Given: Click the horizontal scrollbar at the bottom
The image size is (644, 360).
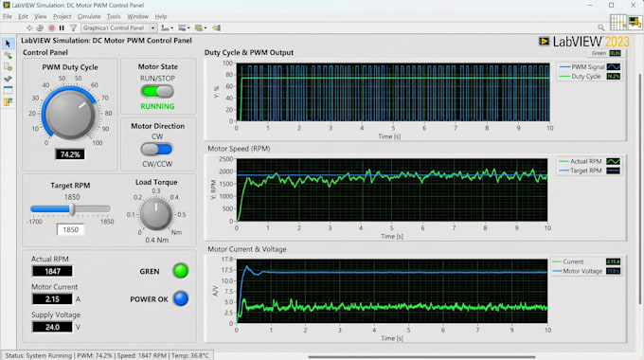Looking at the screenshot, I should click(x=421, y=357).
